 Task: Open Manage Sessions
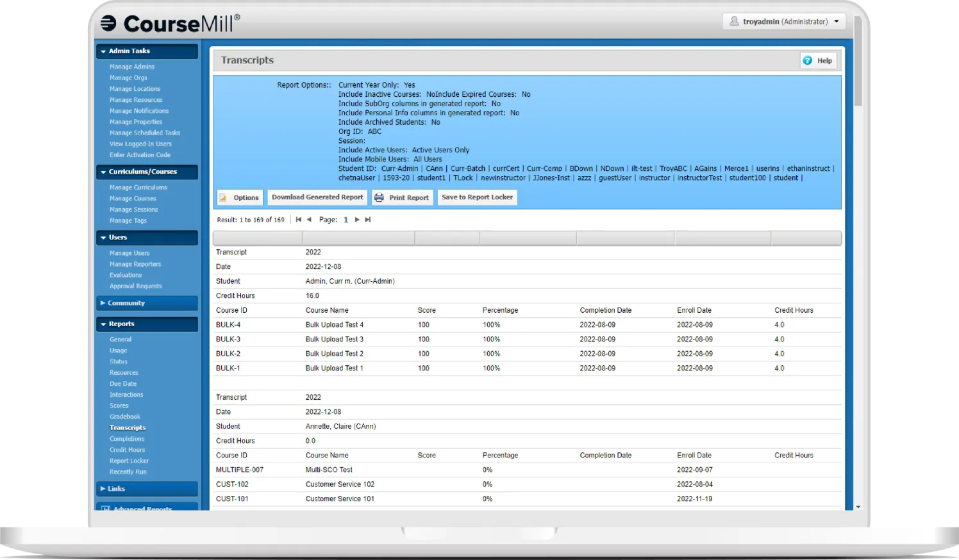[x=133, y=210]
